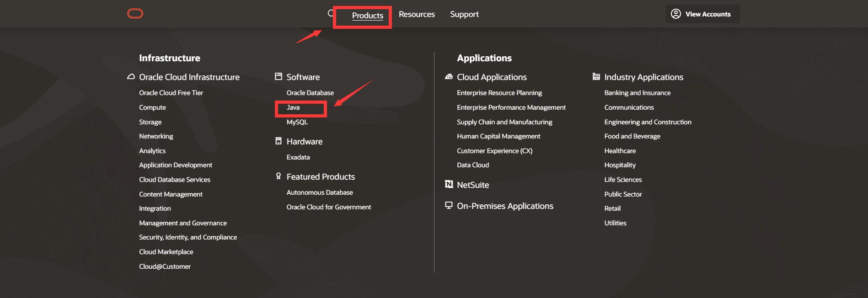Select Java under Software

point(293,107)
